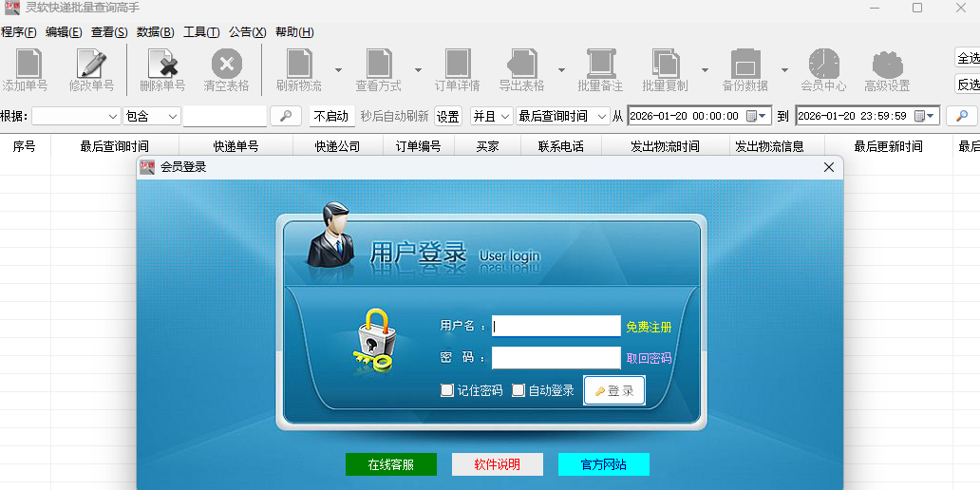Viewport: 980px width, 490px height.
Task: Click the 添加单号 (add tracking number) icon
Action: point(26,65)
